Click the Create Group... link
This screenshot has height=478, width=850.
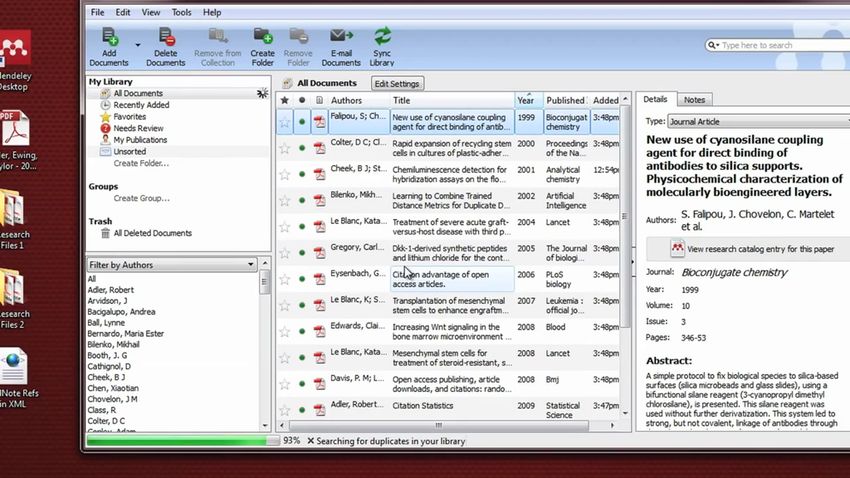tap(141, 198)
